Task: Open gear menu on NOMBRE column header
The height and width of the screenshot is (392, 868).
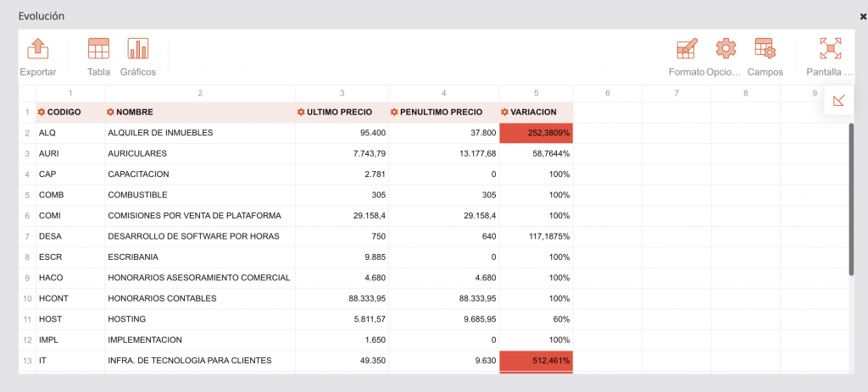Action: [x=110, y=113]
